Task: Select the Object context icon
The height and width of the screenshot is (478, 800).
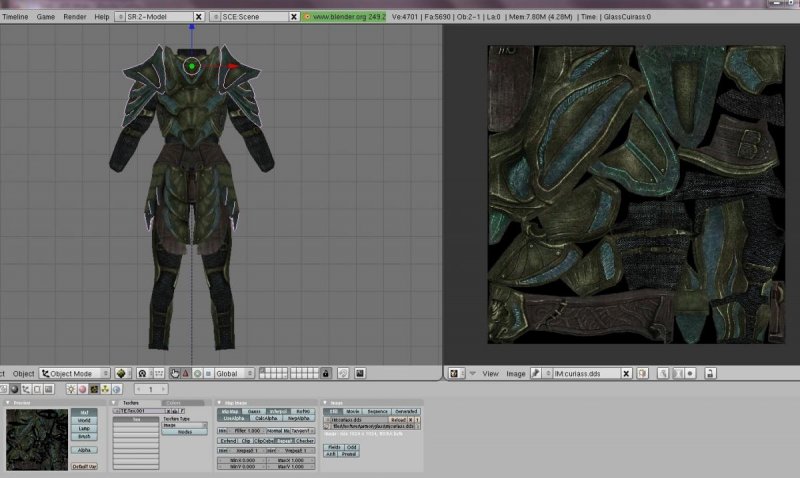Action: point(26,389)
